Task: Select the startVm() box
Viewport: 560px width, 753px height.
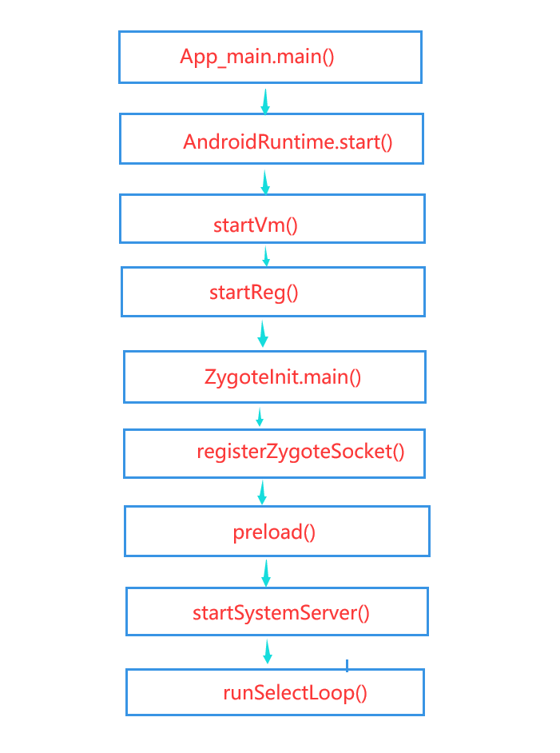Action: tap(272, 218)
